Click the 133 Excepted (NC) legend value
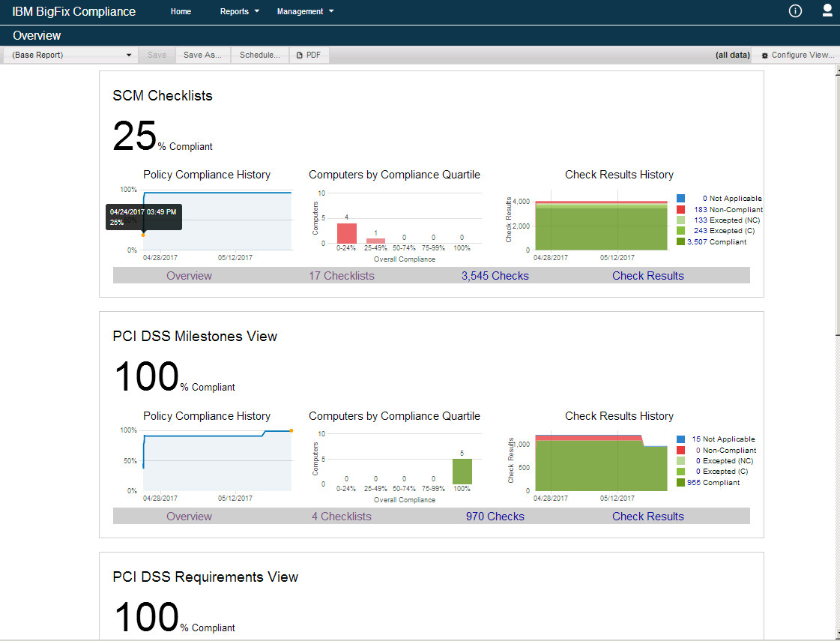 click(x=700, y=220)
